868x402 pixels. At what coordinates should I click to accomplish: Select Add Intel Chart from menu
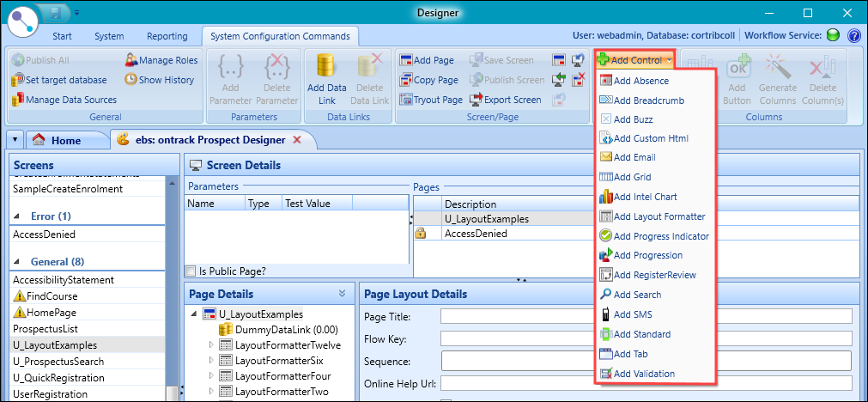(644, 197)
